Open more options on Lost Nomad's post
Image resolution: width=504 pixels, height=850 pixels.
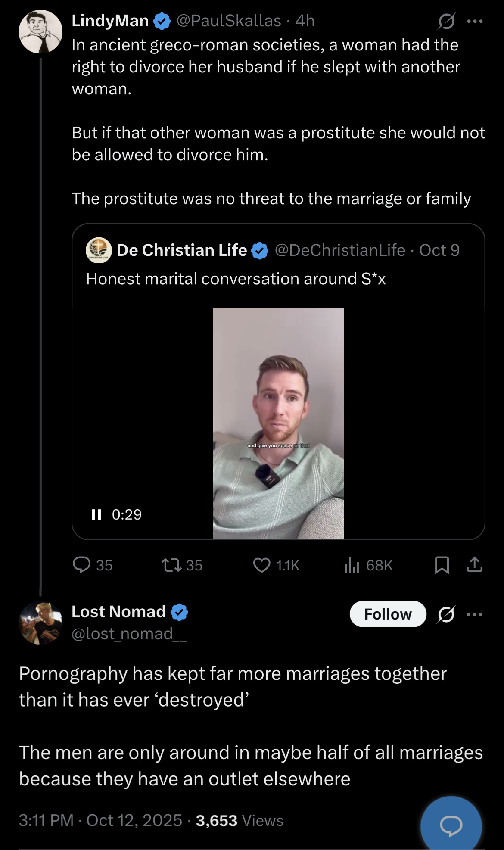475,614
